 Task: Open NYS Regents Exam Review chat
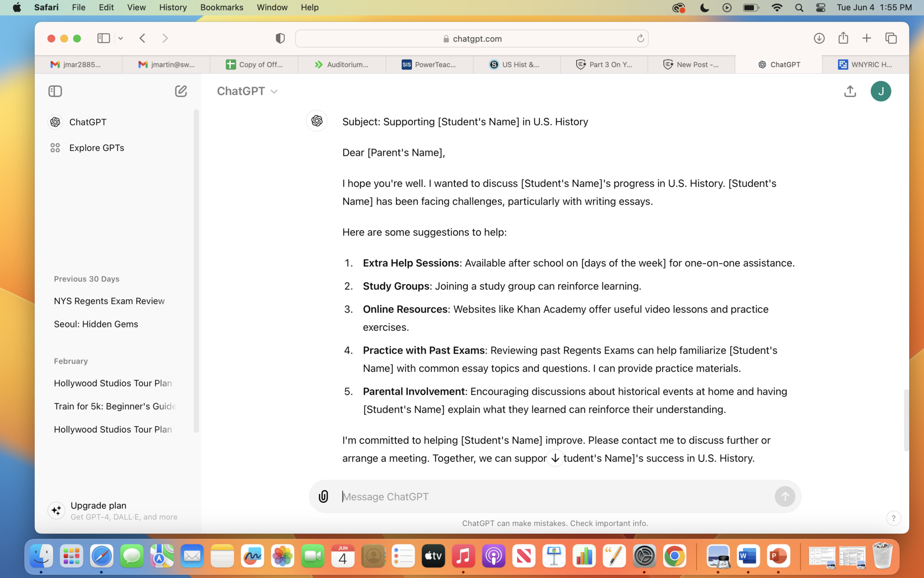pos(109,301)
